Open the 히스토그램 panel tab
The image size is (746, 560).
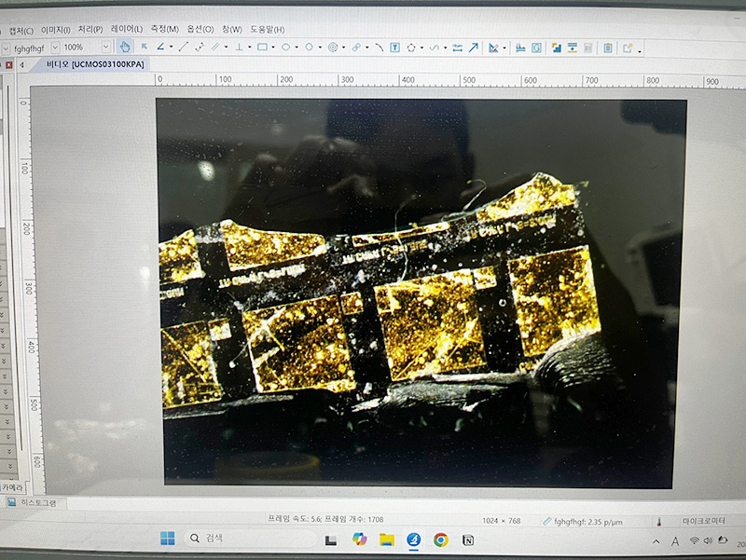pyautogui.click(x=37, y=503)
